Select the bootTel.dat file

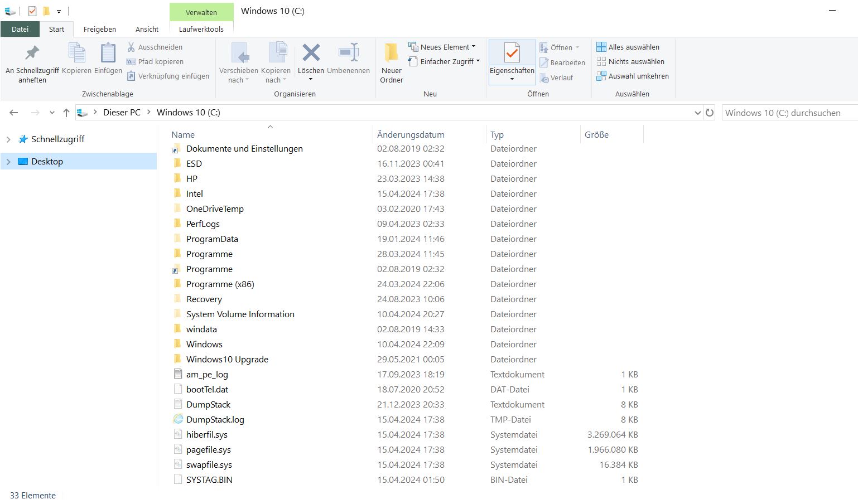pos(208,390)
